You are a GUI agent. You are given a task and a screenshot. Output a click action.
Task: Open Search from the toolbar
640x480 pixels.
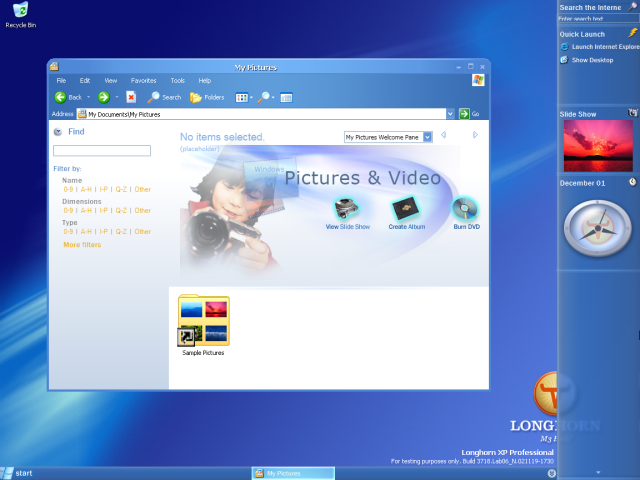(x=164, y=97)
